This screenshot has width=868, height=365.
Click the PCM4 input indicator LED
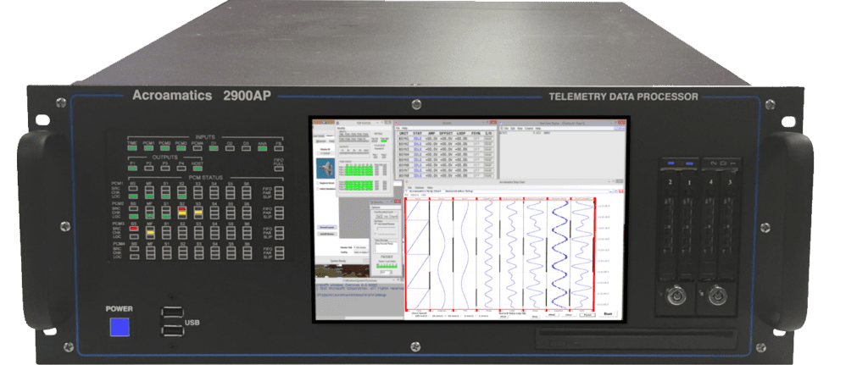point(198,148)
